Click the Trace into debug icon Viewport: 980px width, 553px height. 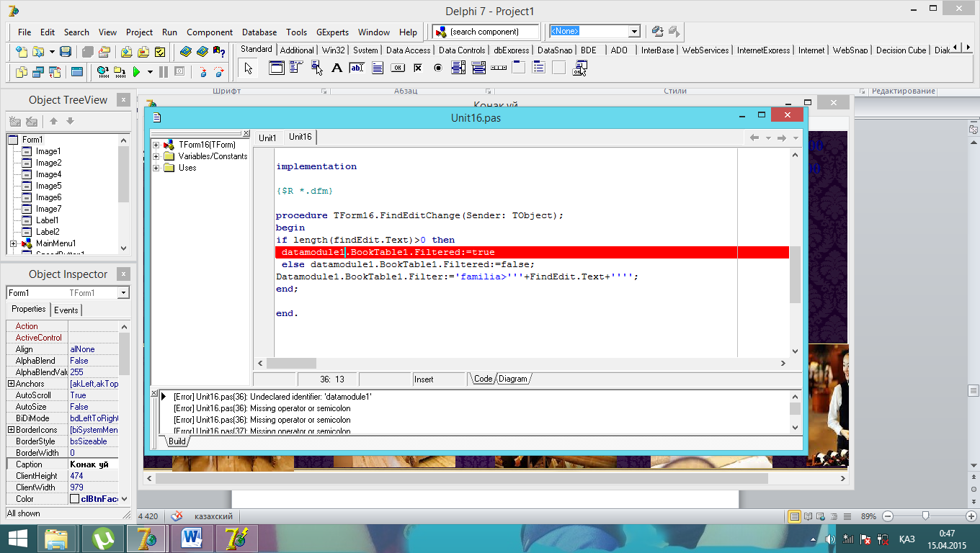pyautogui.click(x=203, y=71)
